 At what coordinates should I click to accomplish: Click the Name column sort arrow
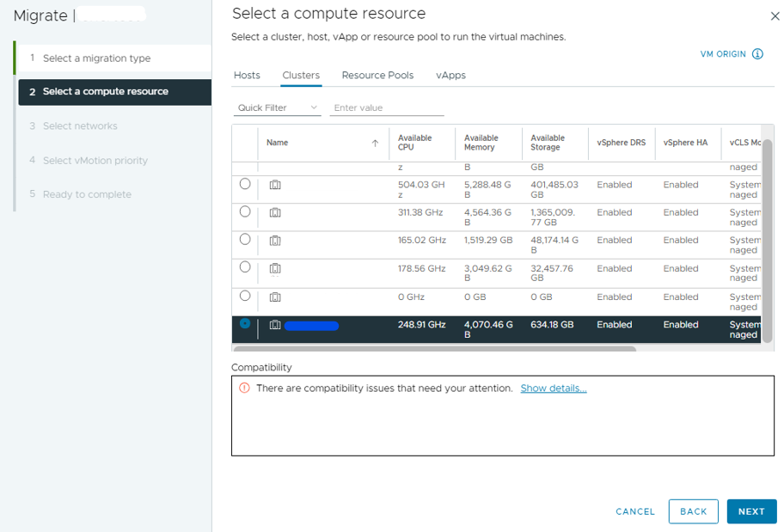[375, 144]
